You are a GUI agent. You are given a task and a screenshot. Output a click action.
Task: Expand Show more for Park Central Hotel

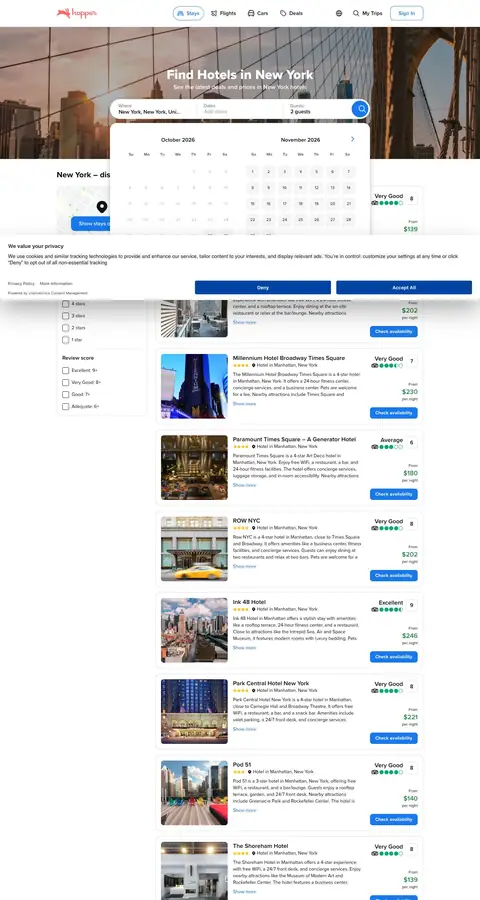tap(244, 729)
